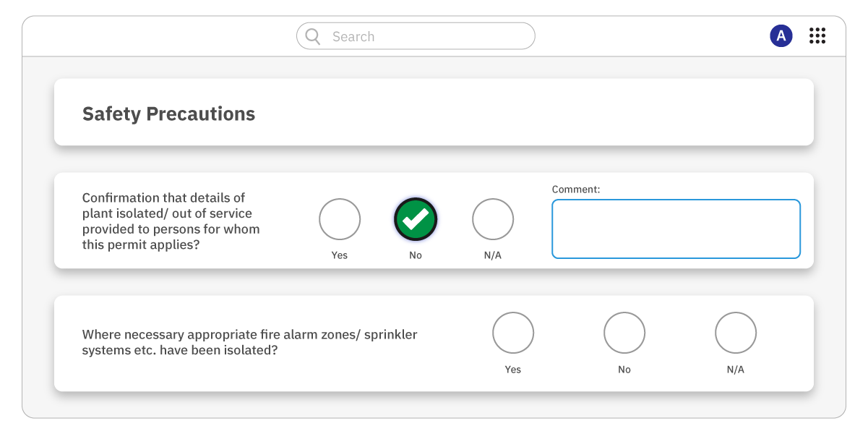Choose N/A radio for sprinkler systems question
The width and height of the screenshot is (868, 434).
pyautogui.click(x=736, y=333)
